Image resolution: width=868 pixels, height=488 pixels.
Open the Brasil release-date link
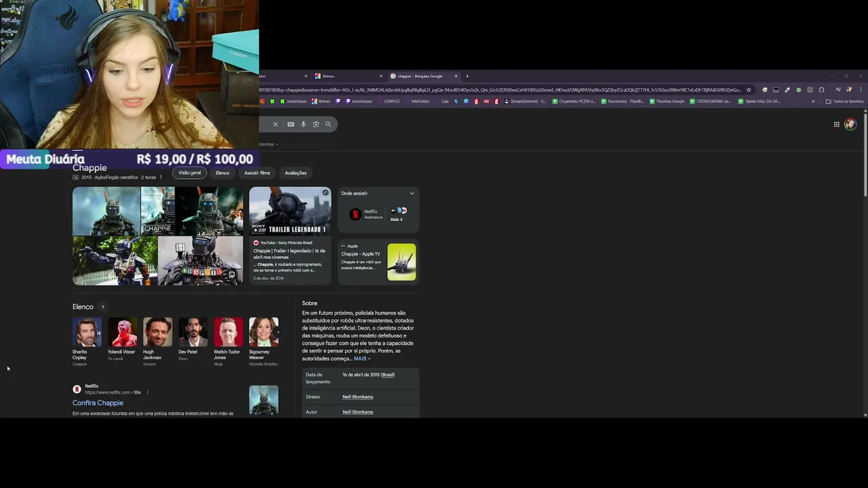(388, 375)
